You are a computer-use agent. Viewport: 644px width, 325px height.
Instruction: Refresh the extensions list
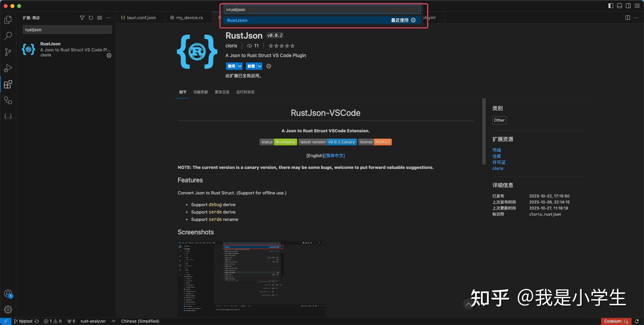pos(91,18)
